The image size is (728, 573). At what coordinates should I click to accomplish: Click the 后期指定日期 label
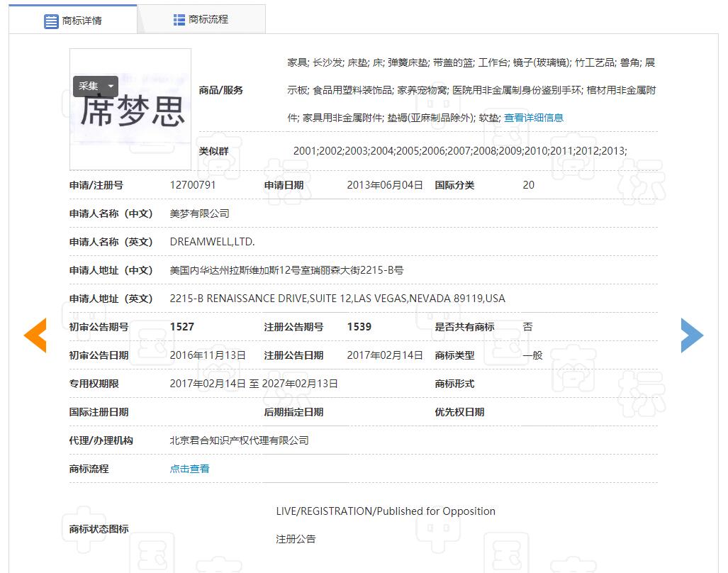click(293, 412)
